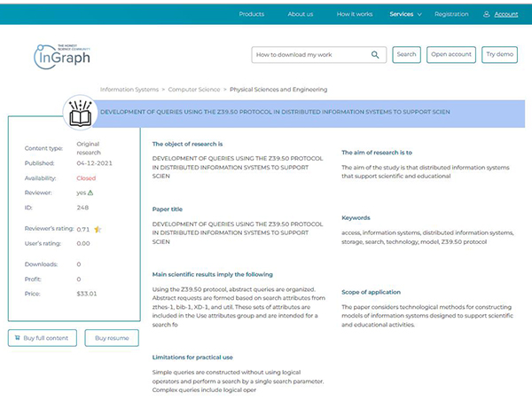
Task: Click the magnifier icon in search field
Action: (x=375, y=55)
